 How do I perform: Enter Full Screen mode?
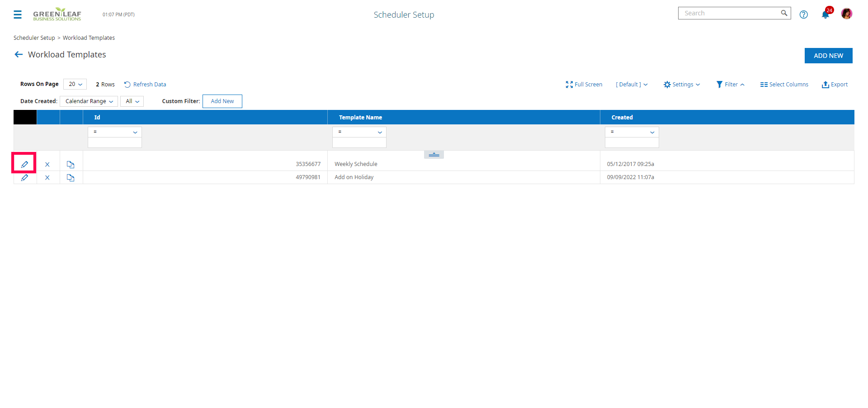coord(584,85)
